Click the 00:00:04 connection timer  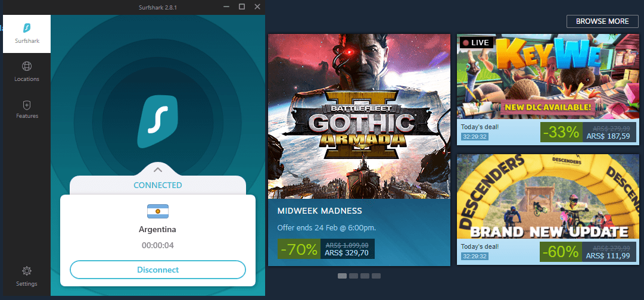coord(158,246)
